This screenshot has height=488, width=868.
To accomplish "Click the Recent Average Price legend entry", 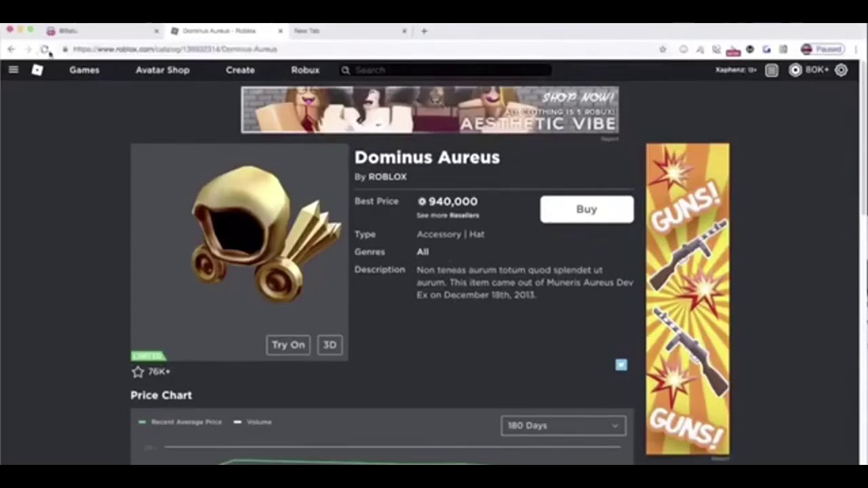I will (x=180, y=422).
